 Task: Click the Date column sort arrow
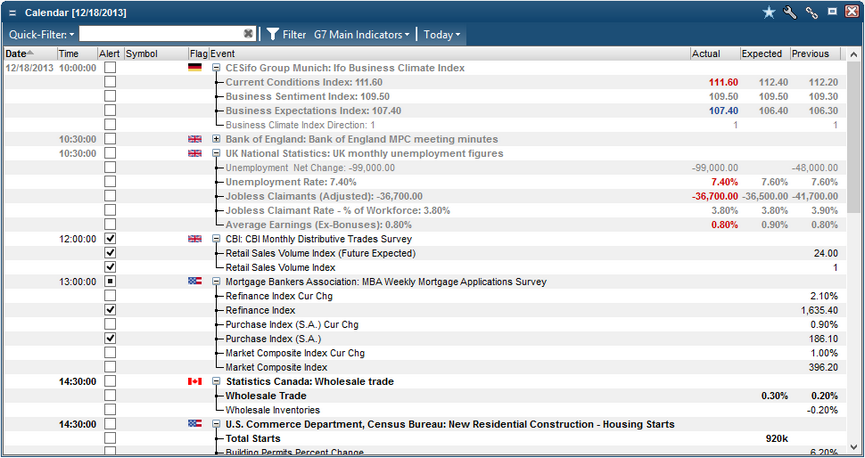point(30,53)
